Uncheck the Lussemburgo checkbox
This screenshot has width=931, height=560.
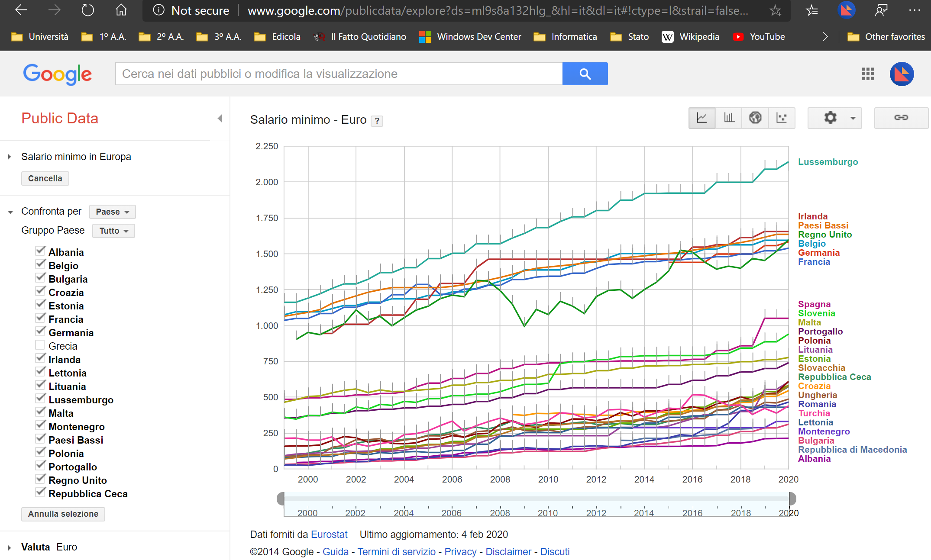[x=40, y=399]
